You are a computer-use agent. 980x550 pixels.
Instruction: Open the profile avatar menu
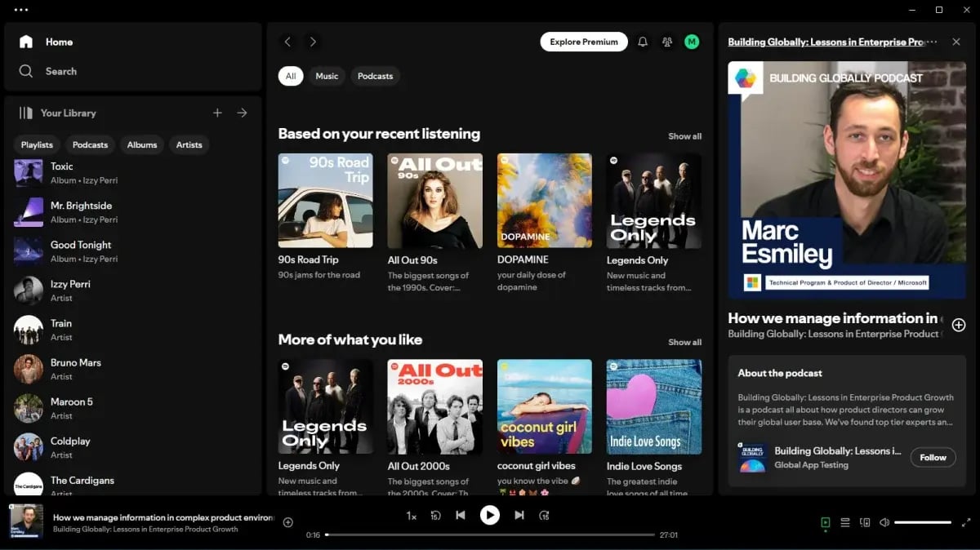(692, 41)
